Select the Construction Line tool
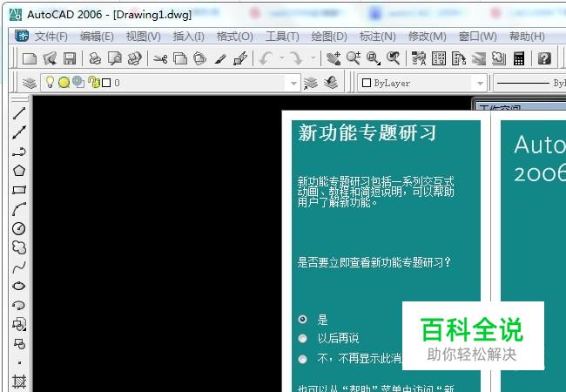 click(x=19, y=132)
